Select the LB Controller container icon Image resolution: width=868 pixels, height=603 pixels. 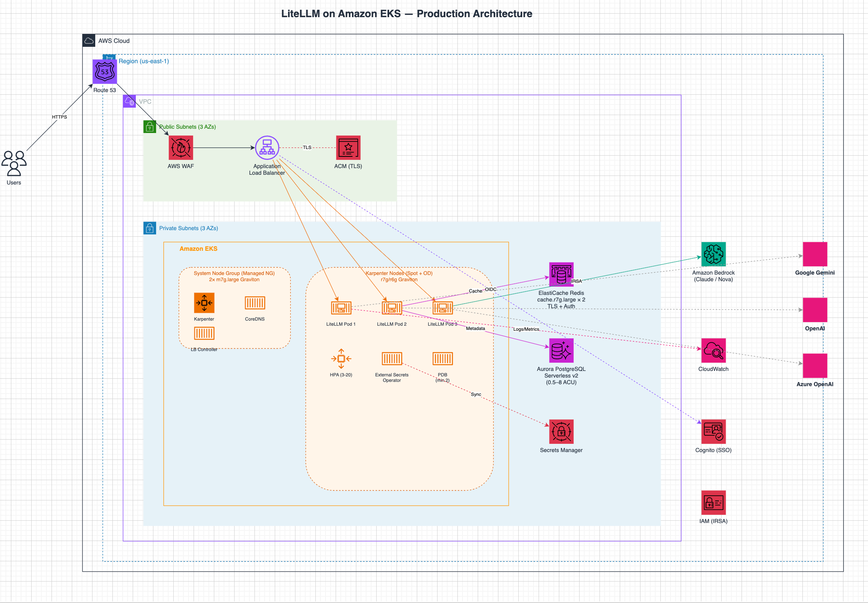point(204,333)
